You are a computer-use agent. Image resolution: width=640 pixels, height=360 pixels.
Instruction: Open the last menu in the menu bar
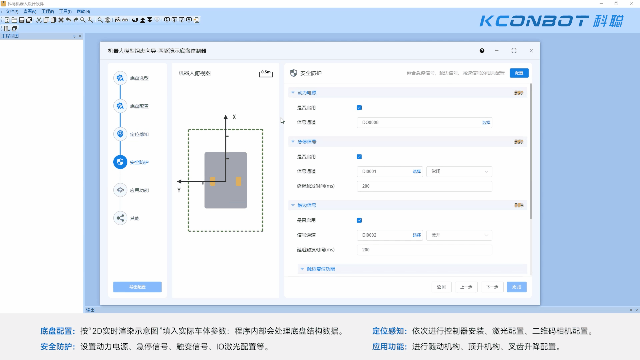point(83,11)
